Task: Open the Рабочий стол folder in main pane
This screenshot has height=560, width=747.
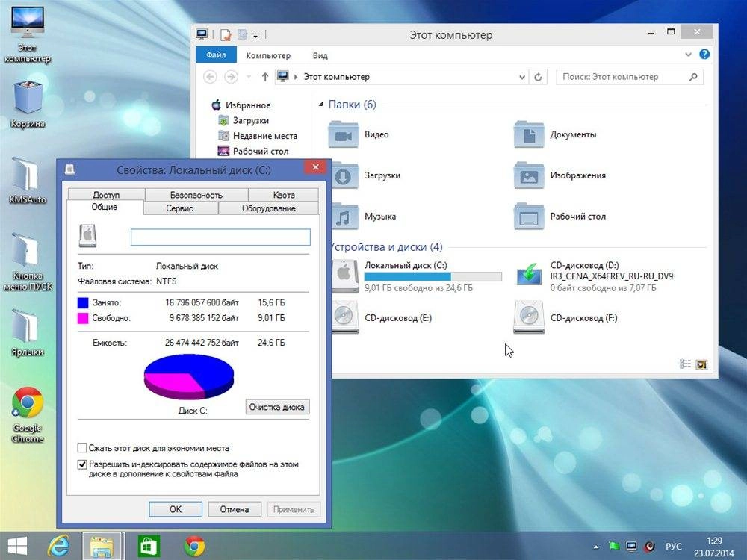Action: tap(560, 217)
